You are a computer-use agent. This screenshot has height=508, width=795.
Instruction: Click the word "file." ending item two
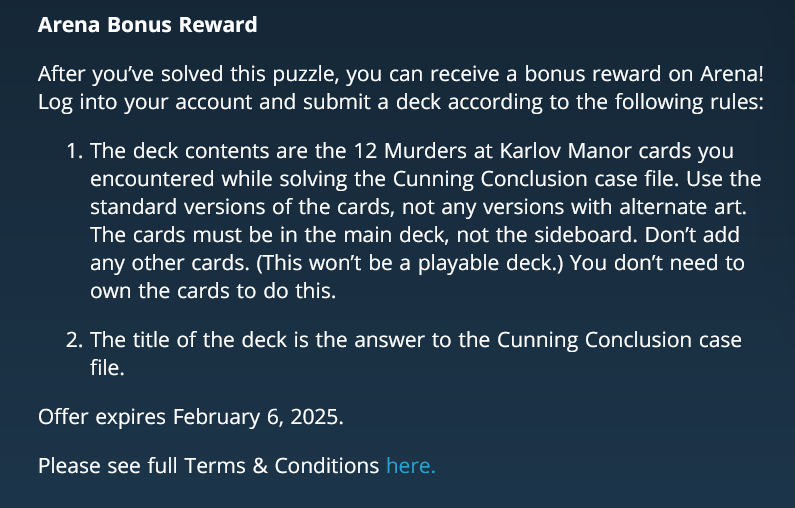click(107, 368)
